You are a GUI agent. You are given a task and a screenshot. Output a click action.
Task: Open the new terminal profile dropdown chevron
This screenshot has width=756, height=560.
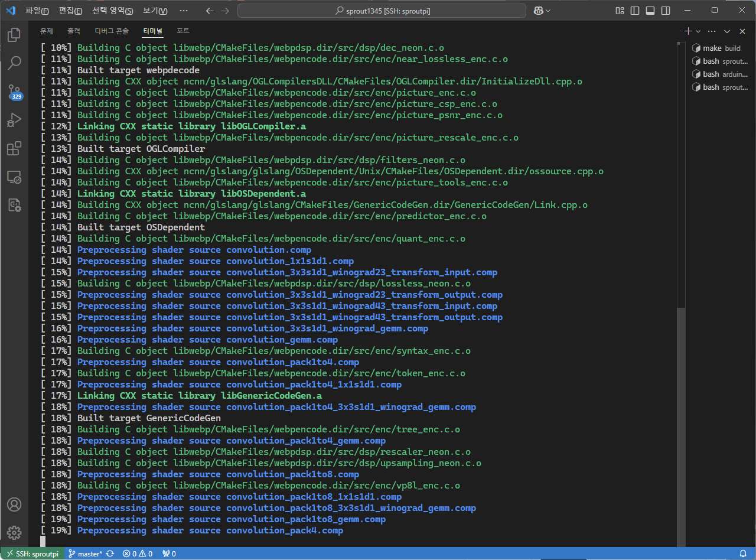point(698,31)
